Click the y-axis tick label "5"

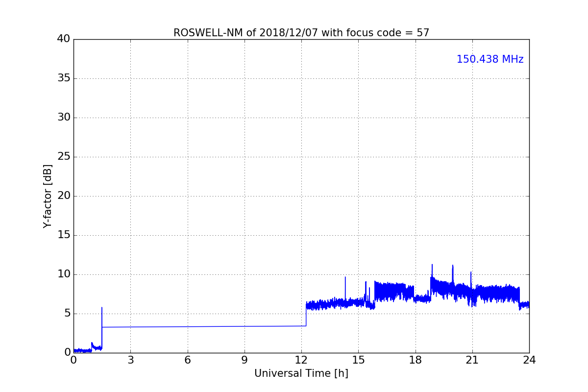(67, 314)
